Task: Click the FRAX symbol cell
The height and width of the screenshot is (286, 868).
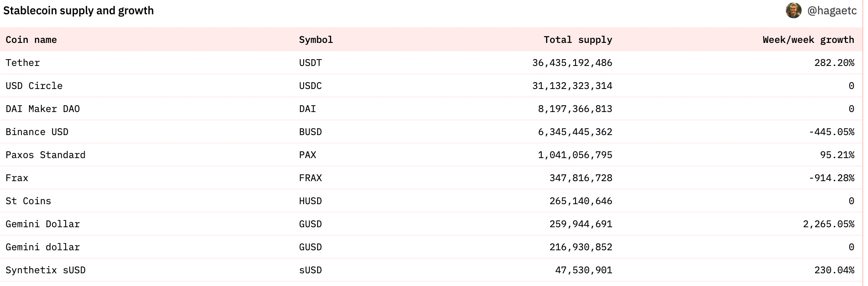Action: pos(310,178)
